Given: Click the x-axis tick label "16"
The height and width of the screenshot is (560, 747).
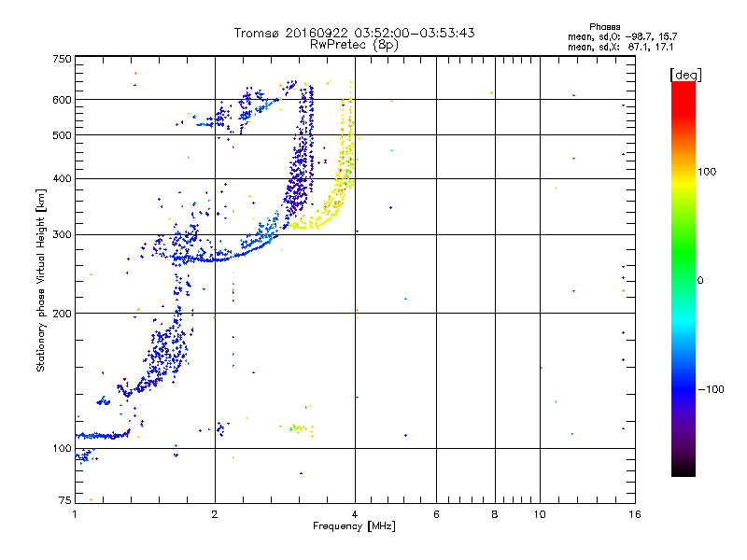Looking at the screenshot, I should 635,514.
